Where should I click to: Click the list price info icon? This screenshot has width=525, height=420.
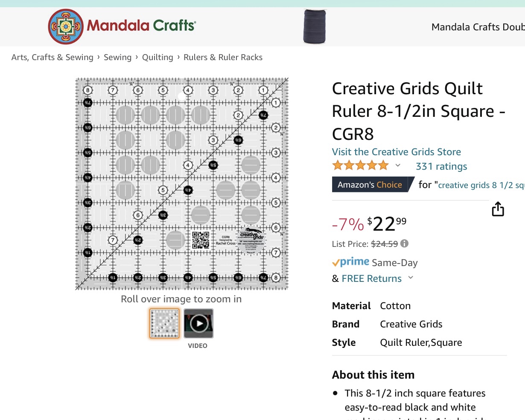pos(404,243)
